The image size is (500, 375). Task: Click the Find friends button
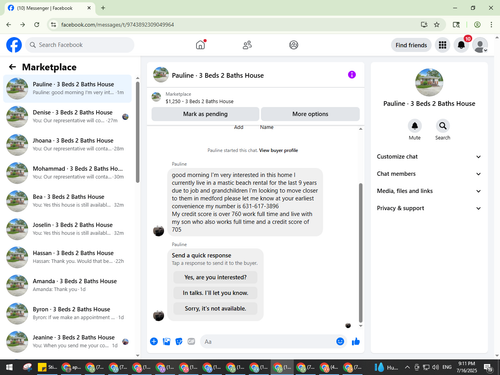tap(411, 45)
